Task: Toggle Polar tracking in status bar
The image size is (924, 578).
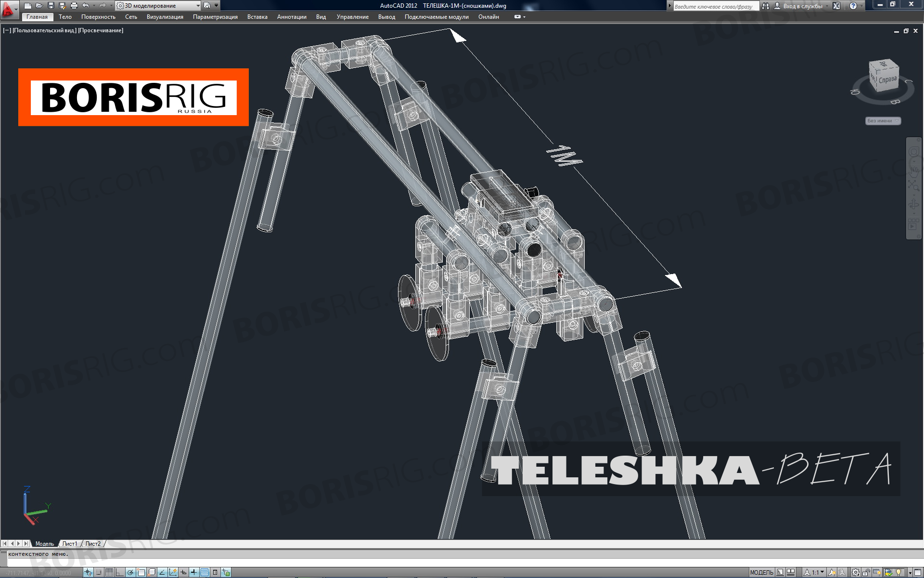Action: pyautogui.click(x=130, y=572)
